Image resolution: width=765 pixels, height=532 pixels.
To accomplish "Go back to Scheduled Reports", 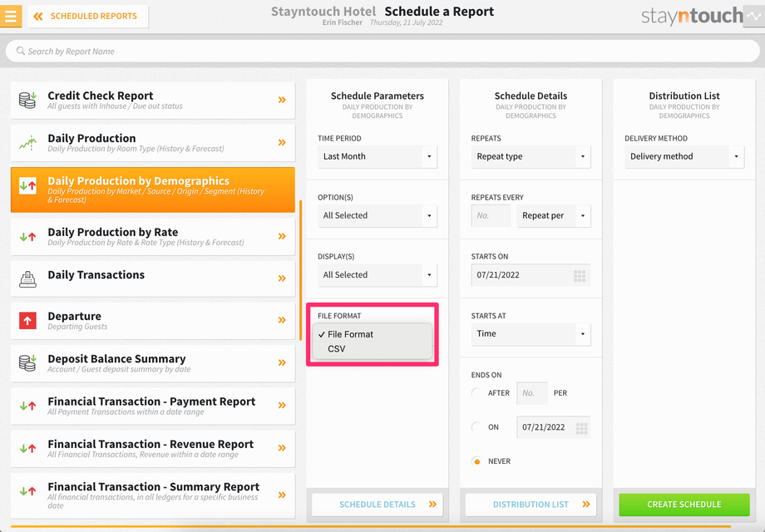I will click(x=88, y=16).
